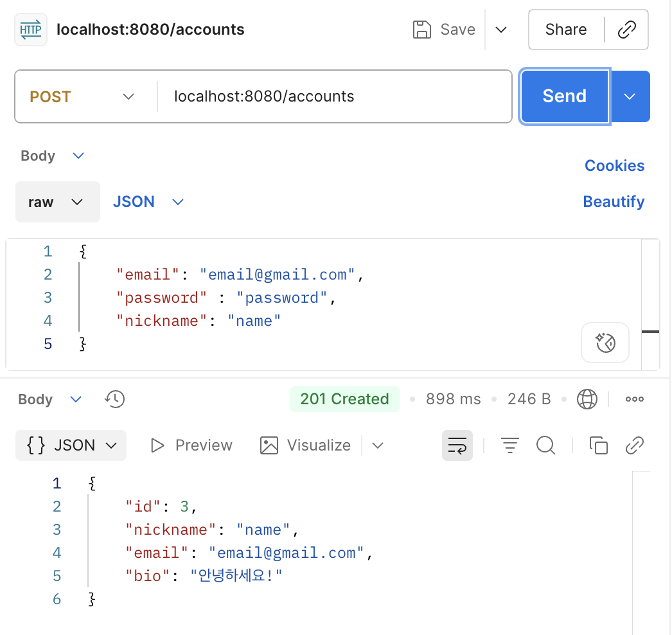Open the save options dropdown arrow

501,30
